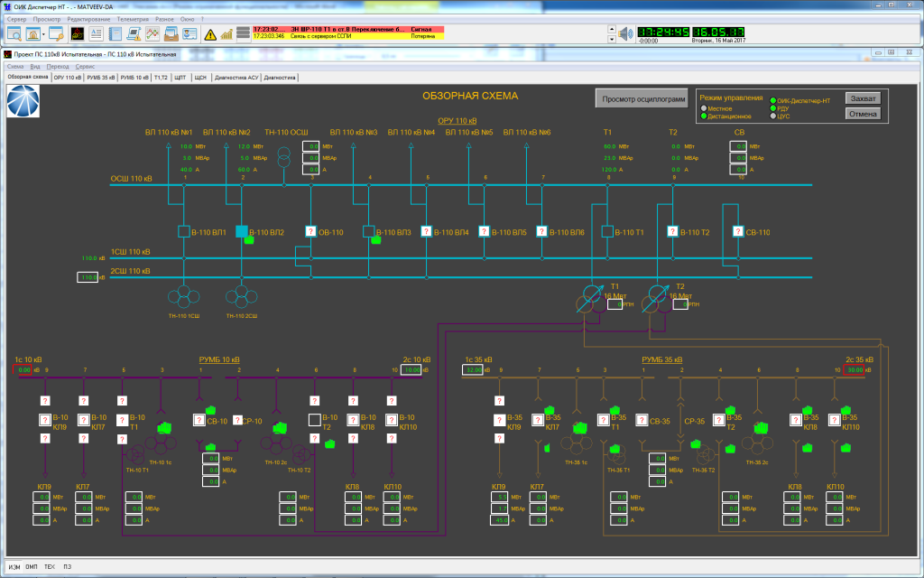This screenshot has height=578, width=924.
Task: Click the Просмотр осциллограмм button
Action: 642,99
